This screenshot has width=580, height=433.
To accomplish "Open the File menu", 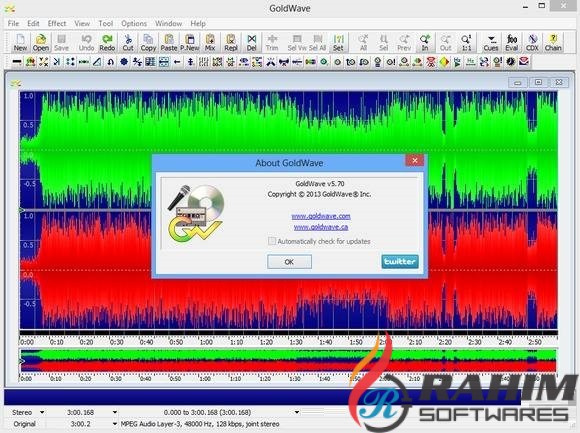I will [x=13, y=23].
